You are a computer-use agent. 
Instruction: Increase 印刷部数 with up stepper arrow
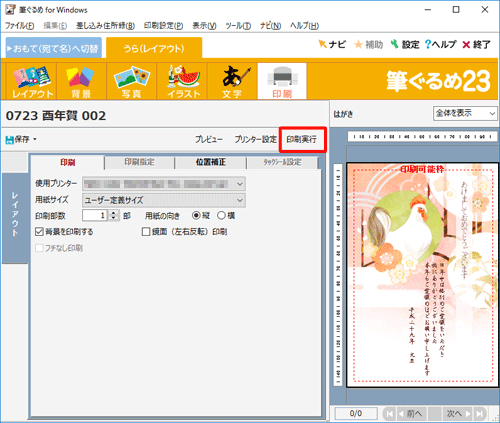(114, 213)
